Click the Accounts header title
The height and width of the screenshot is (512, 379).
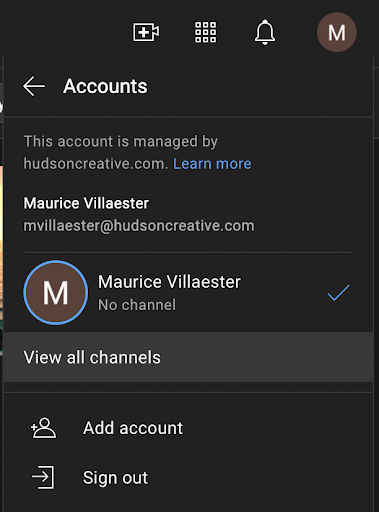coord(105,86)
